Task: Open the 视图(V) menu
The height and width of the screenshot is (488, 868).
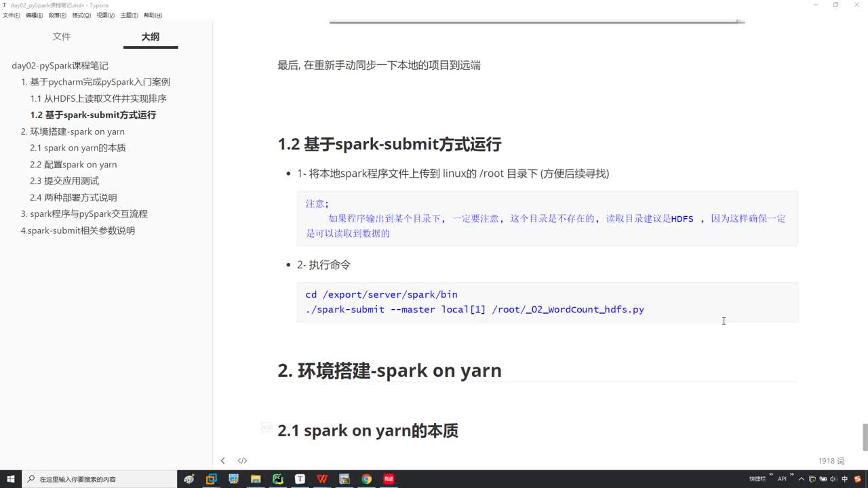Action: pyautogui.click(x=105, y=15)
